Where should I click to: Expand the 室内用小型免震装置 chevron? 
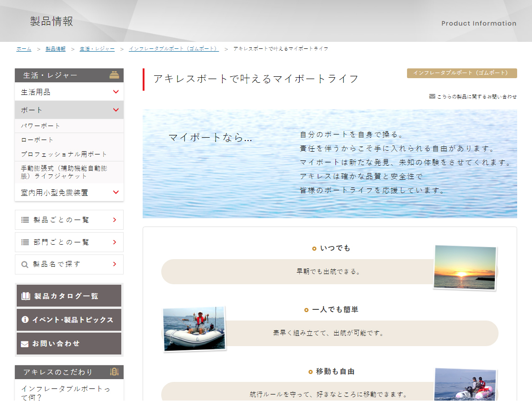(x=116, y=192)
